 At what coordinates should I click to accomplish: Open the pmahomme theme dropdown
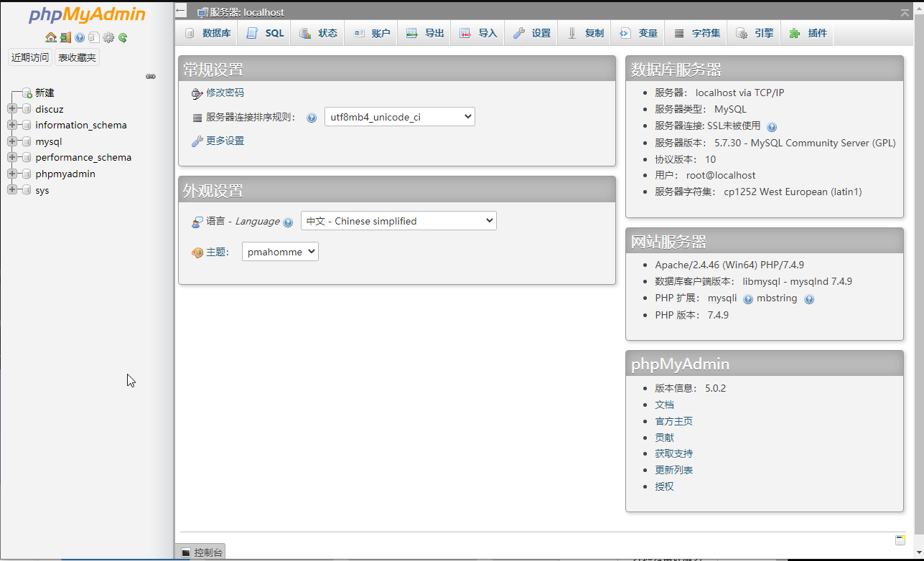point(280,252)
